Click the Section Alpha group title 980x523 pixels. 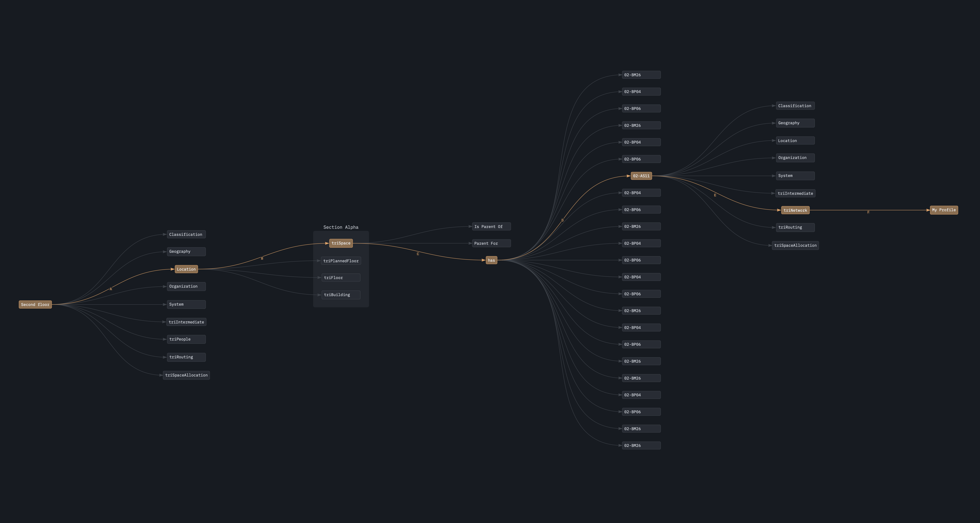[341, 227]
